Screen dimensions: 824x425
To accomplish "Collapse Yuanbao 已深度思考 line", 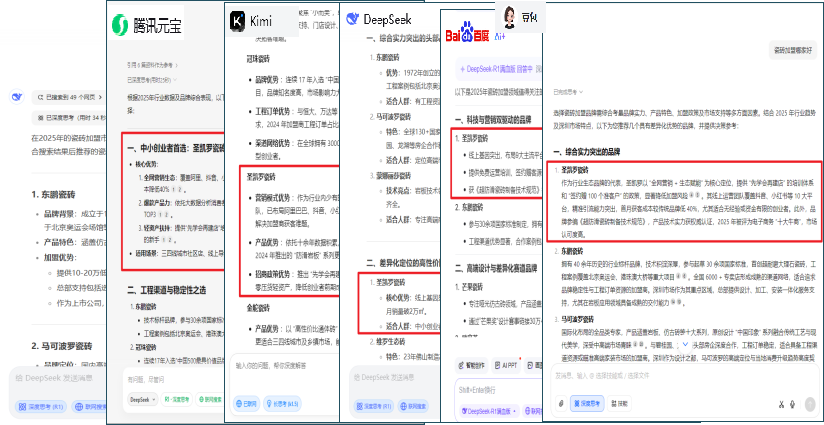I will tap(152, 80).
